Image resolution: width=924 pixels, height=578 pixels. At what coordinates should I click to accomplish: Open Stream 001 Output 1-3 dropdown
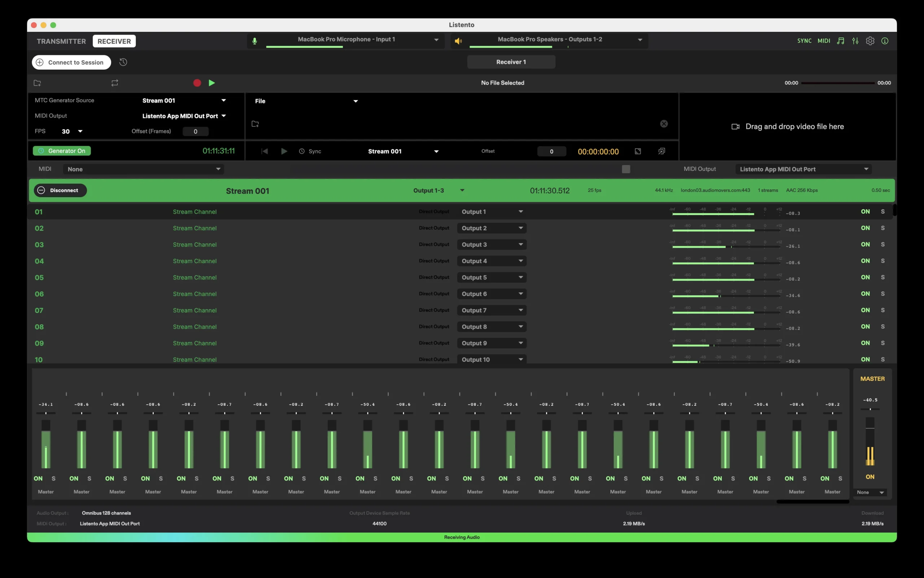439,190
